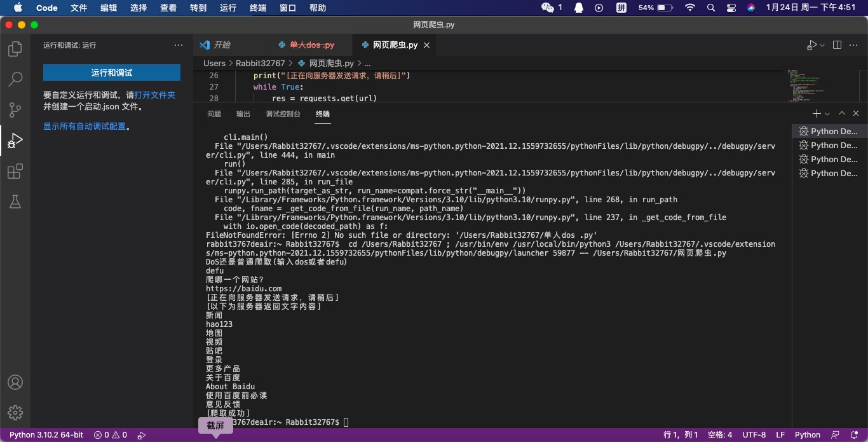
Task: Open the Source Control view
Action: coord(15,110)
